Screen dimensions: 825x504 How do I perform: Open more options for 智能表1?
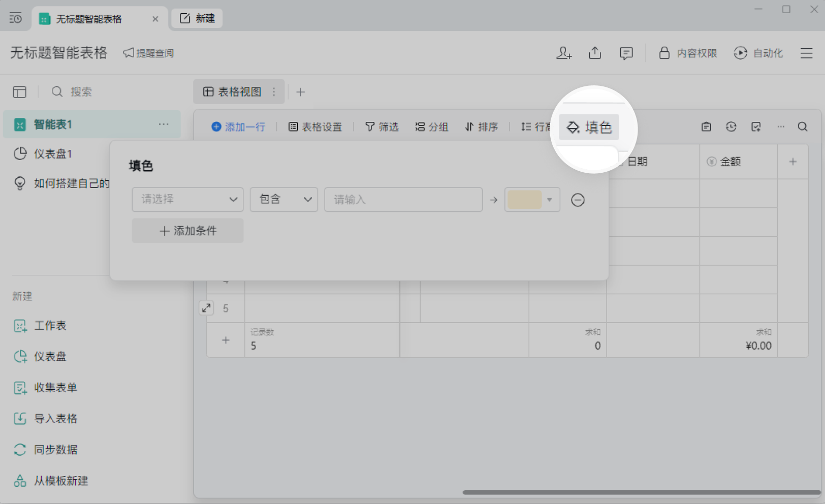click(164, 124)
